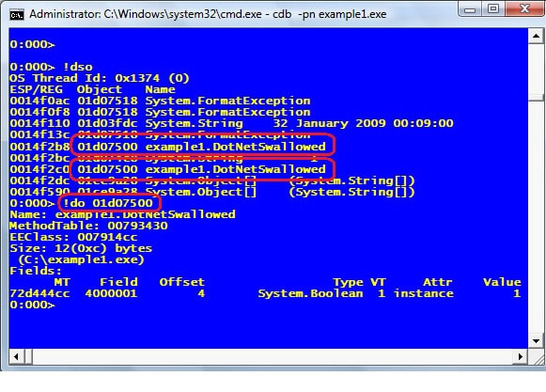546x392 pixels.
Task: Click the MethodTable: 00793430 line
Action: pos(88,226)
